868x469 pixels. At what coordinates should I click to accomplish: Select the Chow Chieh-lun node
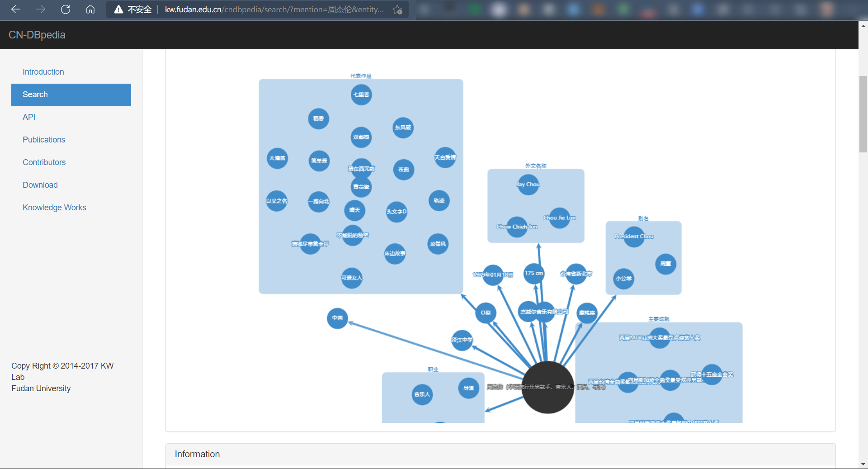click(517, 227)
